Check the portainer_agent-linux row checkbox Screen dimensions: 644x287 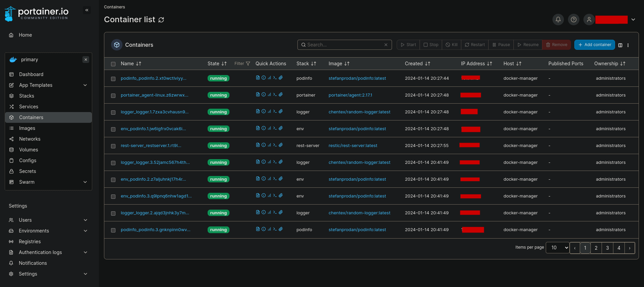pos(113,96)
